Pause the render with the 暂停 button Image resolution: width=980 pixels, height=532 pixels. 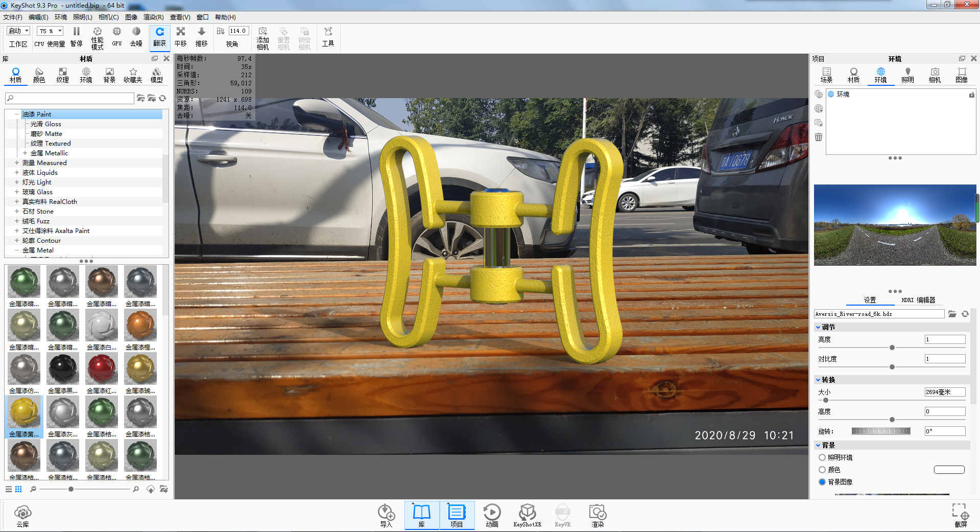point(76,37)
